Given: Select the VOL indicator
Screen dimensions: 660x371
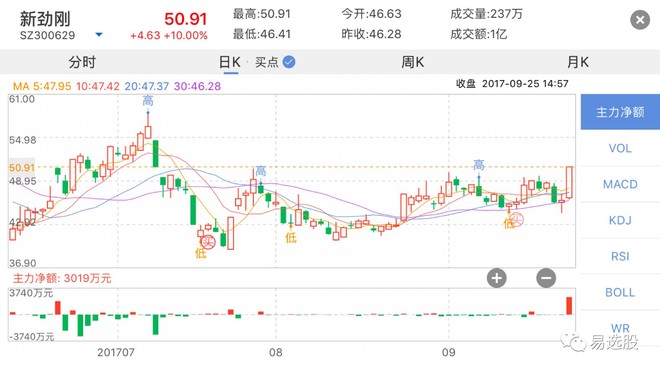Looking at the screenshot, I should pyautogui.click(x=620, y=148).
